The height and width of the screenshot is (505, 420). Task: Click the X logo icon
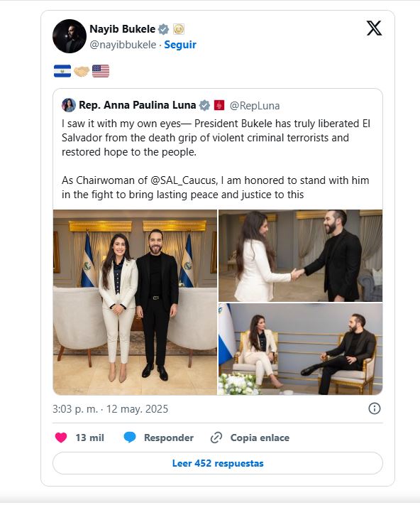374,28
